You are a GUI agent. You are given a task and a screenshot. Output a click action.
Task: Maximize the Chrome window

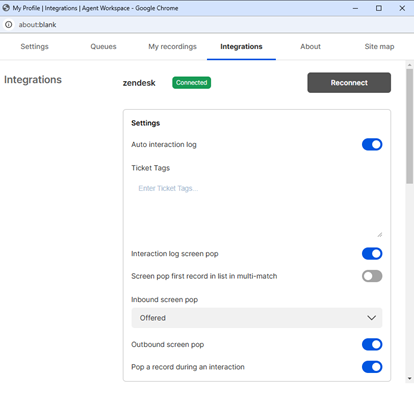[379, 8]
